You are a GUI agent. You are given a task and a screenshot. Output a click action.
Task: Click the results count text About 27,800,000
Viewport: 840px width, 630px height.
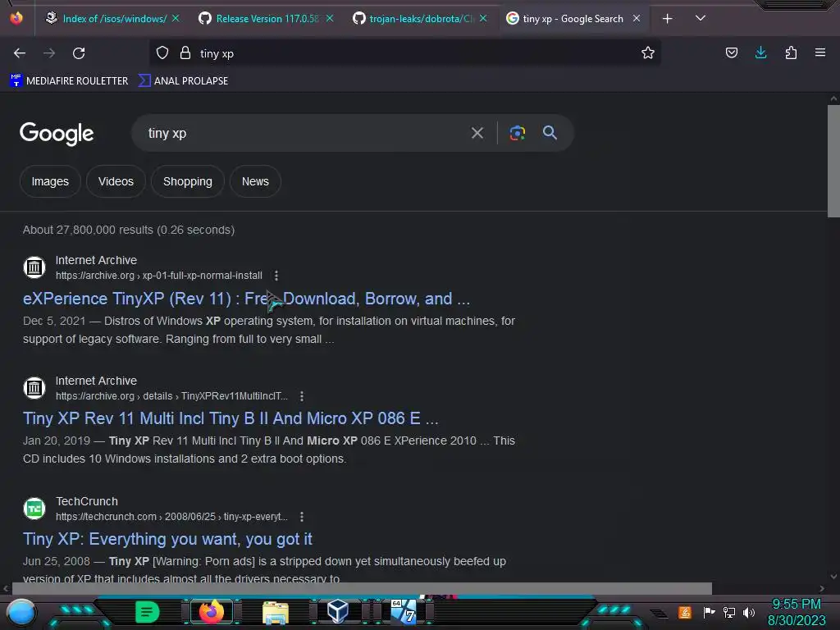(129, 230)
